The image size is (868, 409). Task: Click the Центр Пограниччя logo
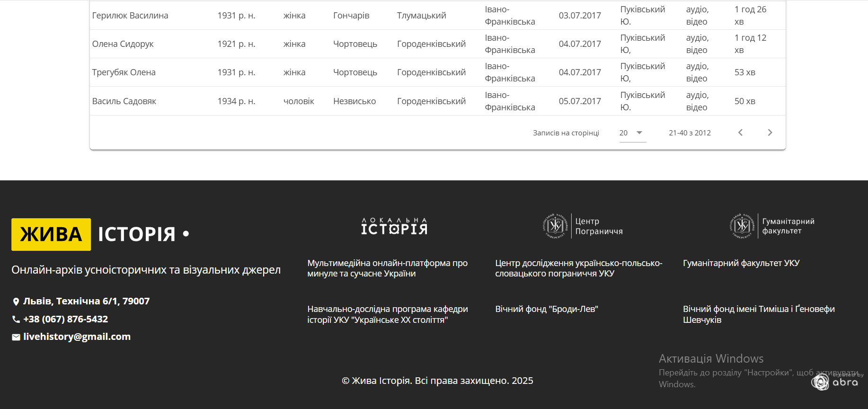583,226
